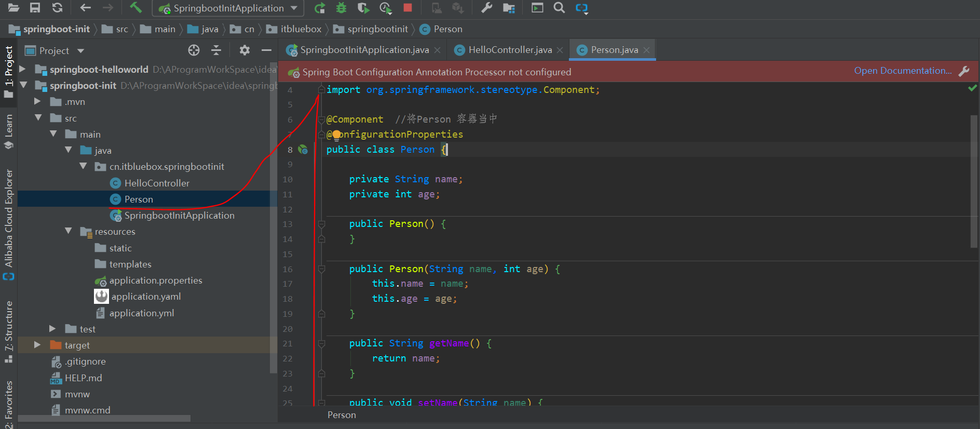The image size is (980, 429).
Task: Click the Alibaba Cloud toolbar icon
Action: coord(582,8)
